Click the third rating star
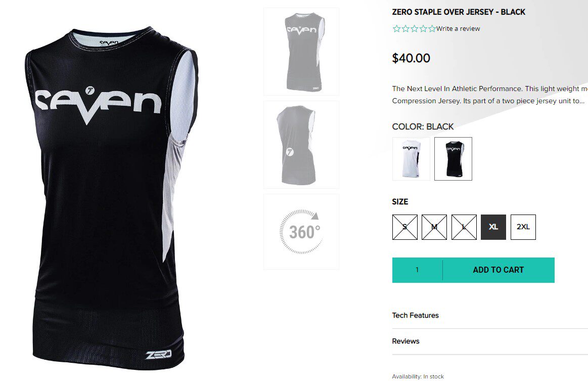 pyautogui.click(x=415, y=28)
